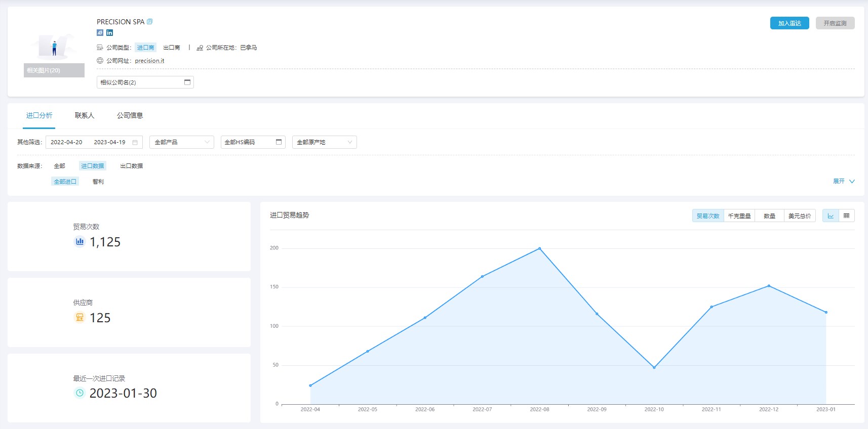Click the 2022-12 data point
The width and height of the screenshot is (868, 429).
[769, 286]
